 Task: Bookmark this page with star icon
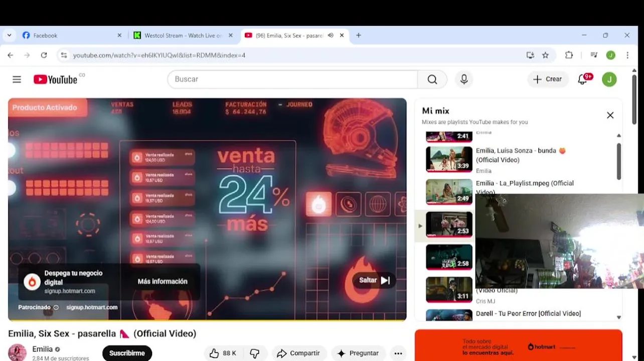(545, 55)
